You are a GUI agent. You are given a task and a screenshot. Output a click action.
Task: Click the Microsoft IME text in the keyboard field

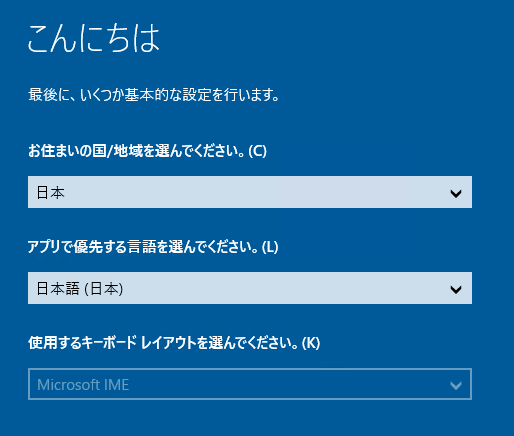pos(83,385)
